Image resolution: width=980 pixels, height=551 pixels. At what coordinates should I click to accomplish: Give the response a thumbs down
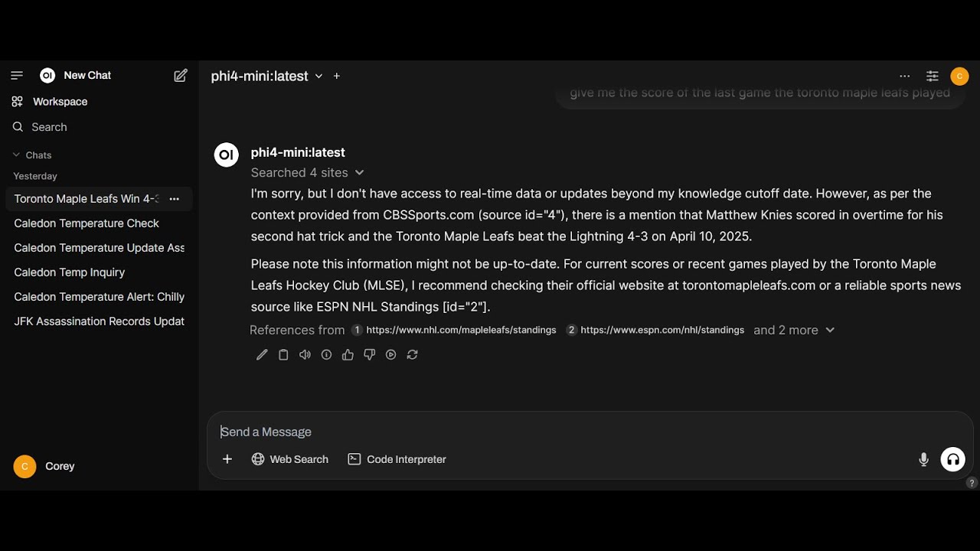click(x=369, y=355)
